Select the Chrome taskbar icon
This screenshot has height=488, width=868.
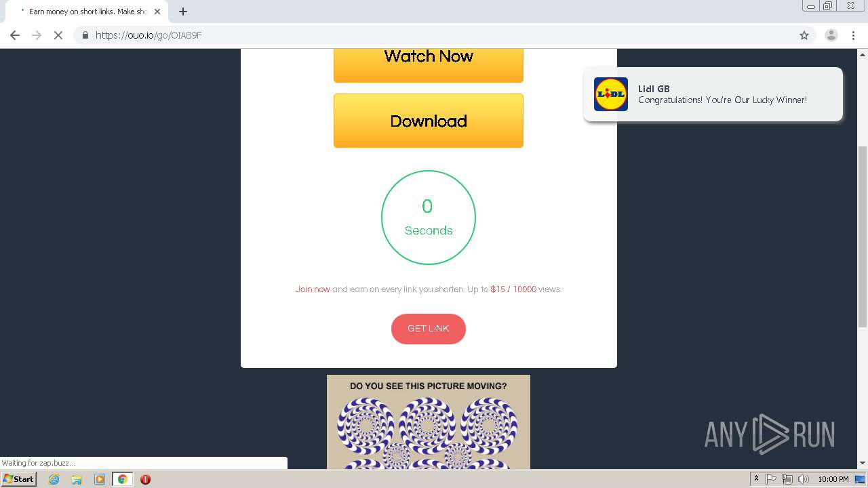point(122,479)
